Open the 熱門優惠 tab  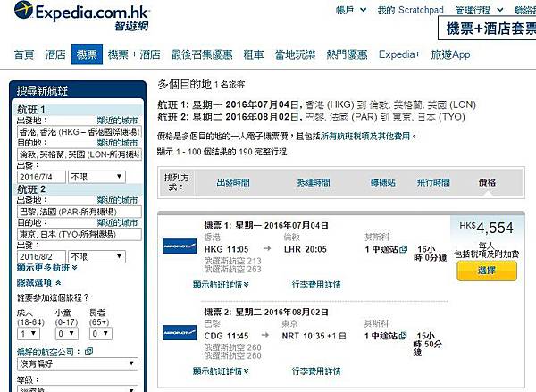(347, 54)
